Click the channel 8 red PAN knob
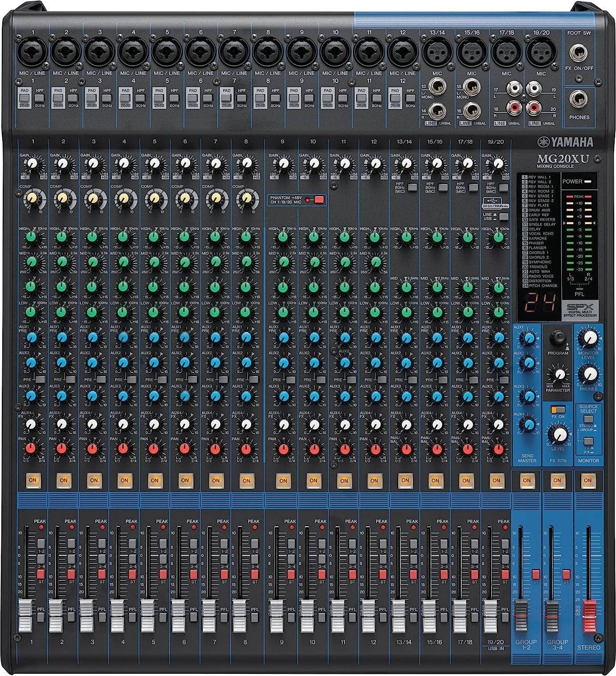The height and width of the screenshot is (676, 616). pos(246,449)
